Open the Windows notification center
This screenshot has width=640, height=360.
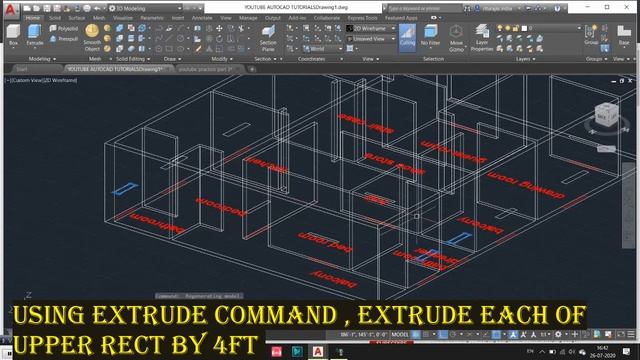[627, 351]
